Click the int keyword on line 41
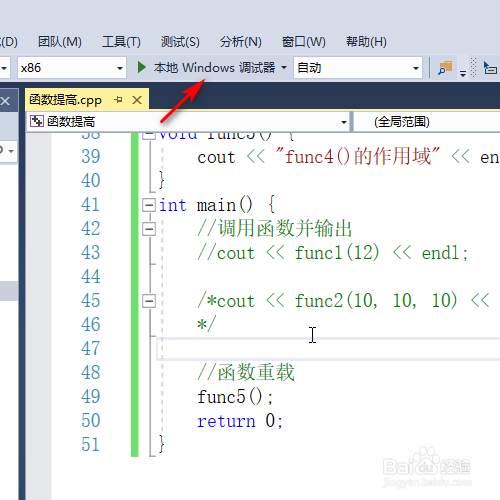 pos(173,205)
